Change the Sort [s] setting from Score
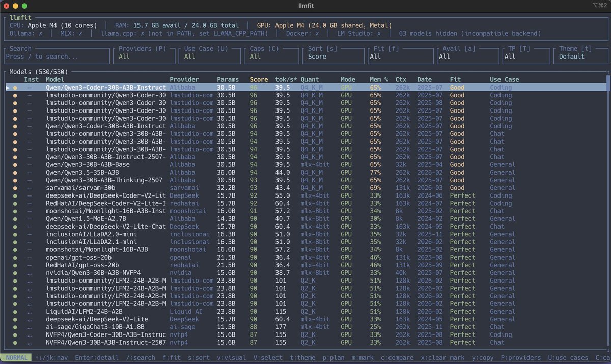Screen dimensions: 611x364 [x=333, y=56]
